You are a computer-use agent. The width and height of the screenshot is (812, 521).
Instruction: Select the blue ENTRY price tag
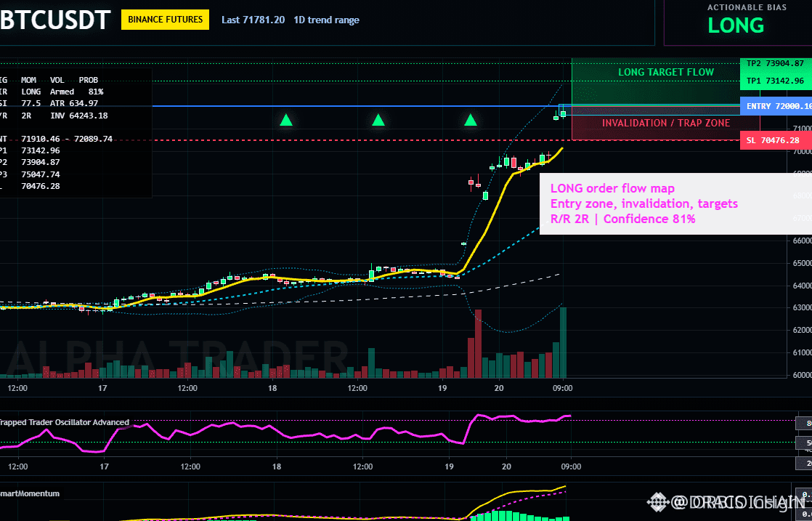[776, 106]
